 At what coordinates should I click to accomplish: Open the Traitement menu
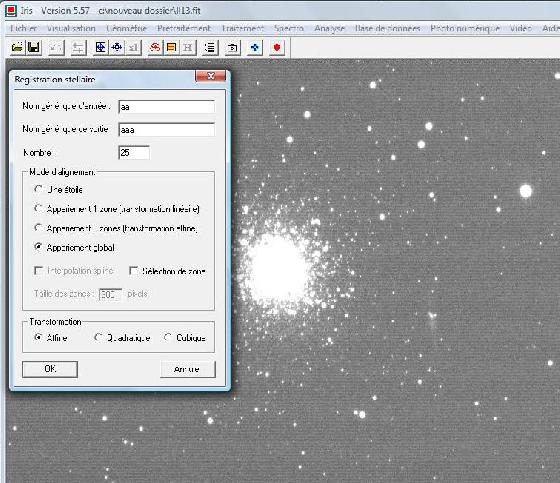coord(242,29)
